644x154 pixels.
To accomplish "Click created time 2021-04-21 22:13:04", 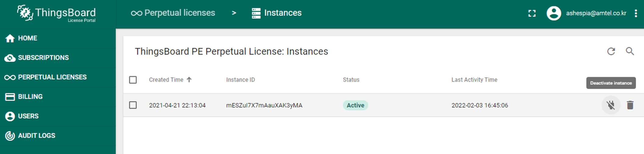I will 177,105.
